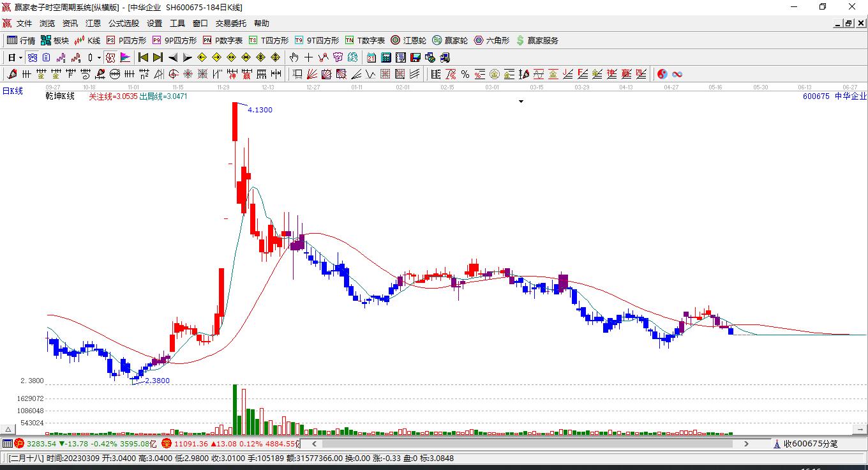The height and width of the screenshot is (470, 868).
Task: Click the blue infinity symbol icon
Action: coord(677,74)
